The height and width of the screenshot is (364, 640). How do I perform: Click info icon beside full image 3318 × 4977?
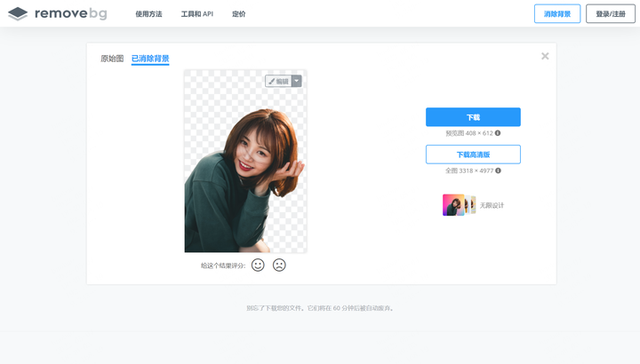coord(498,171)
